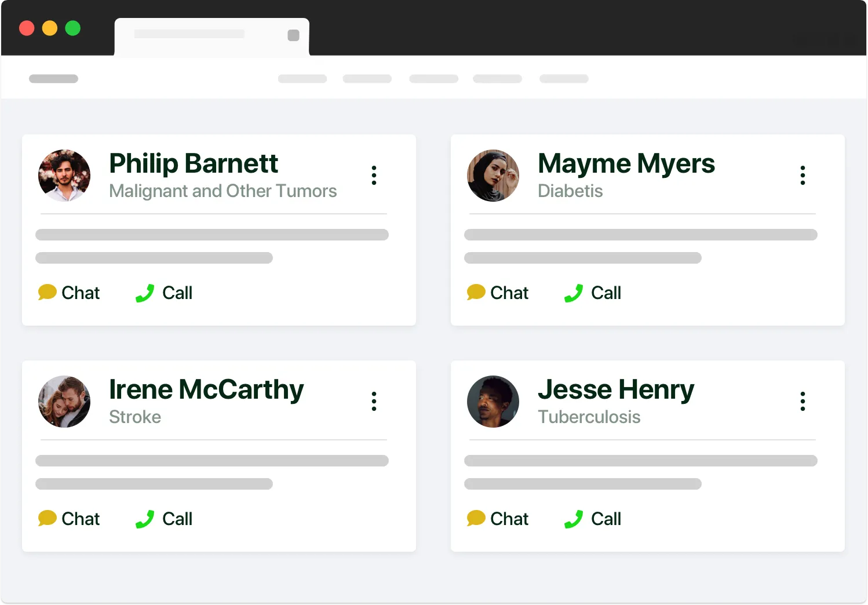This screenshot has height=605, width=868.
Task: Select the last navigation link in the header
Action: (x=564, y=78)
